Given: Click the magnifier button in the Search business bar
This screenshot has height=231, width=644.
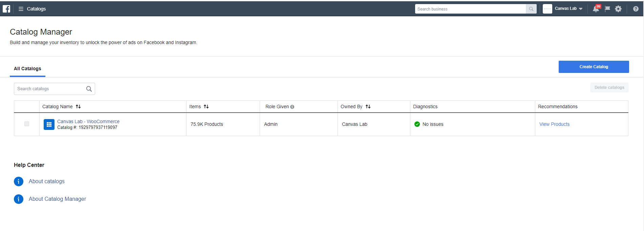Looking at the screenshot, I should [531, 9].
